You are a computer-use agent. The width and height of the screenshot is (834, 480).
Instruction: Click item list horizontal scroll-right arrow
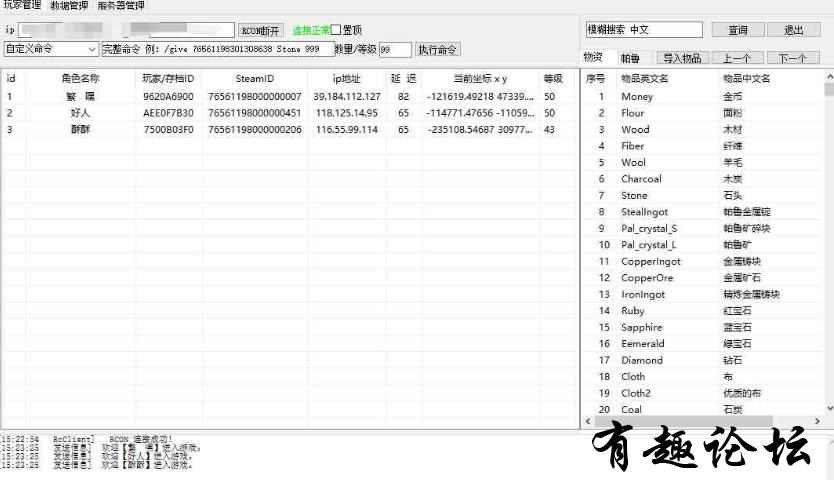[818, 421]
